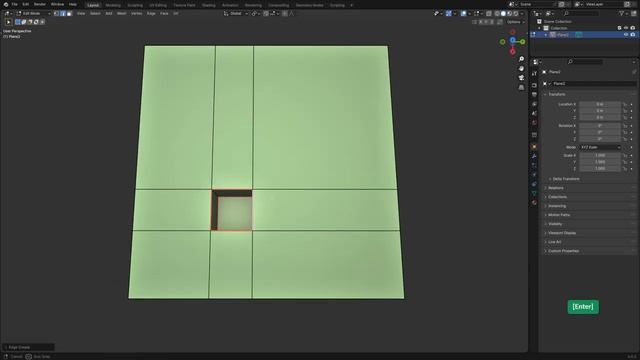Switch to Modeling workspace tab
The image size is (640, 360).
[113, 5]
